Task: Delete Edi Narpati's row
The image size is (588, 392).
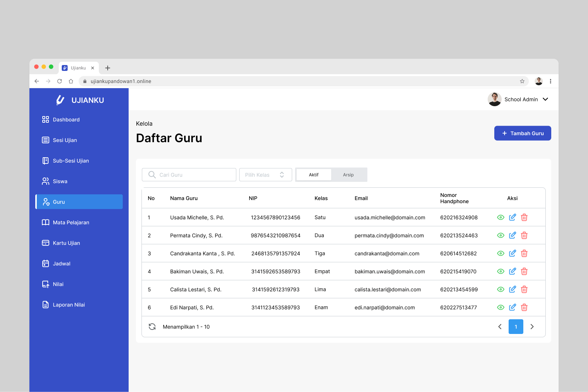Action: point(524,308)
